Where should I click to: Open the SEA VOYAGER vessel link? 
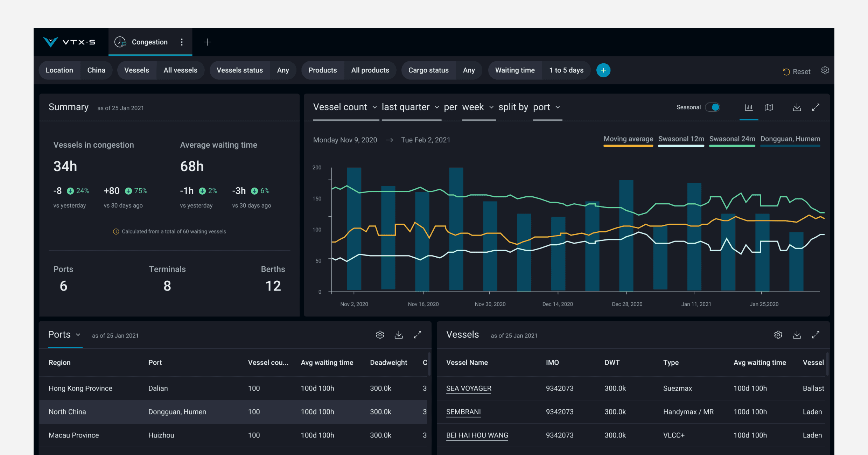(469, 388)
